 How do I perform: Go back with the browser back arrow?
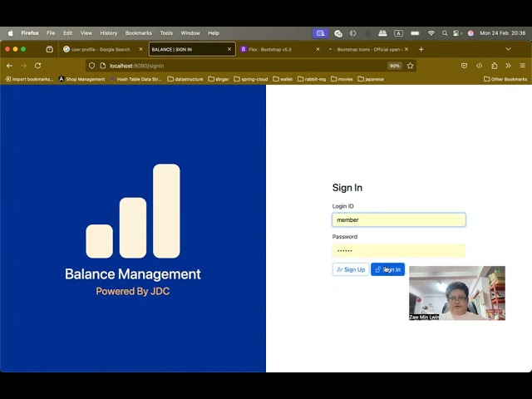(x=9, y=66)
